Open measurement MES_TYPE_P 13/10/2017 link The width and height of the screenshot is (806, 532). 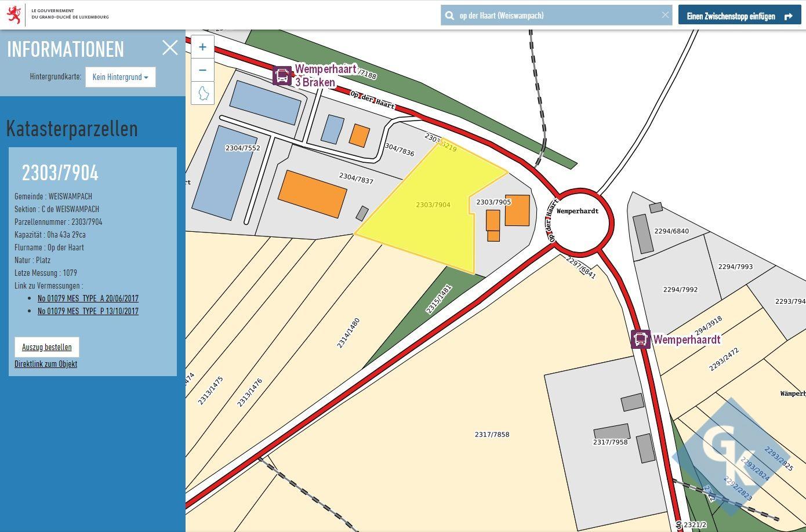(x=88, y=311)
